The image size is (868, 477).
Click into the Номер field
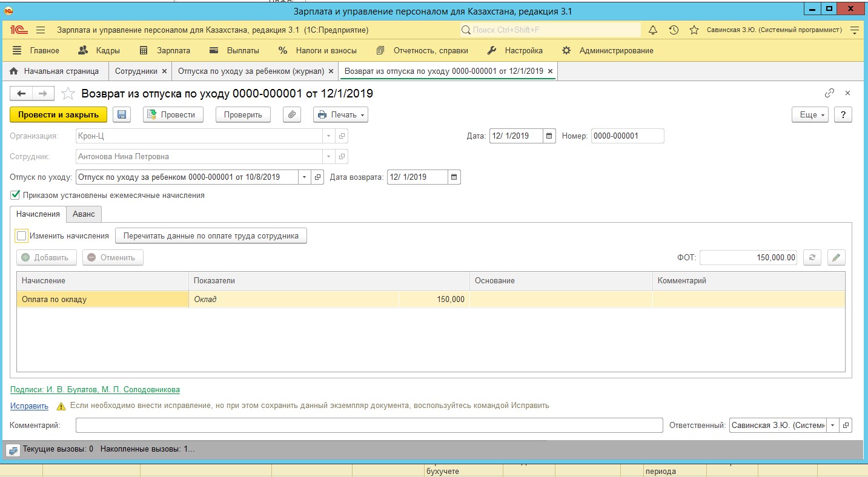628,136
